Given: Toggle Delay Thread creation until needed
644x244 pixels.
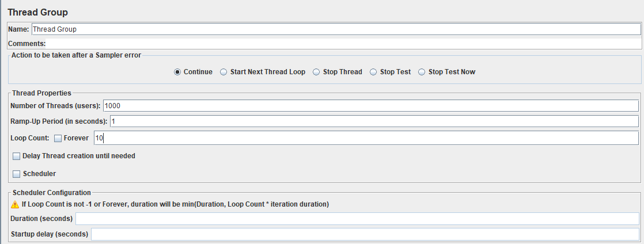Looking at the screenshot, I should point(16,156).
